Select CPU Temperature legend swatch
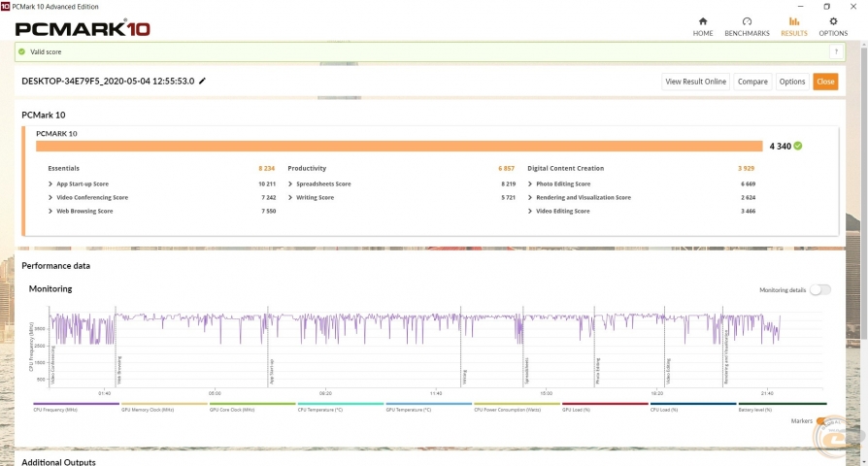Viewport: 868px width, 466px height. click(341, 404)
